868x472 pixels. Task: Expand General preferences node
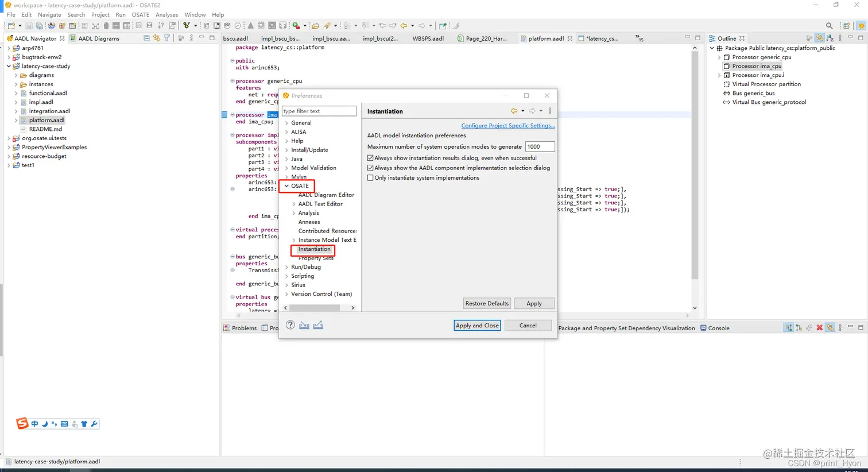point(286,123)
